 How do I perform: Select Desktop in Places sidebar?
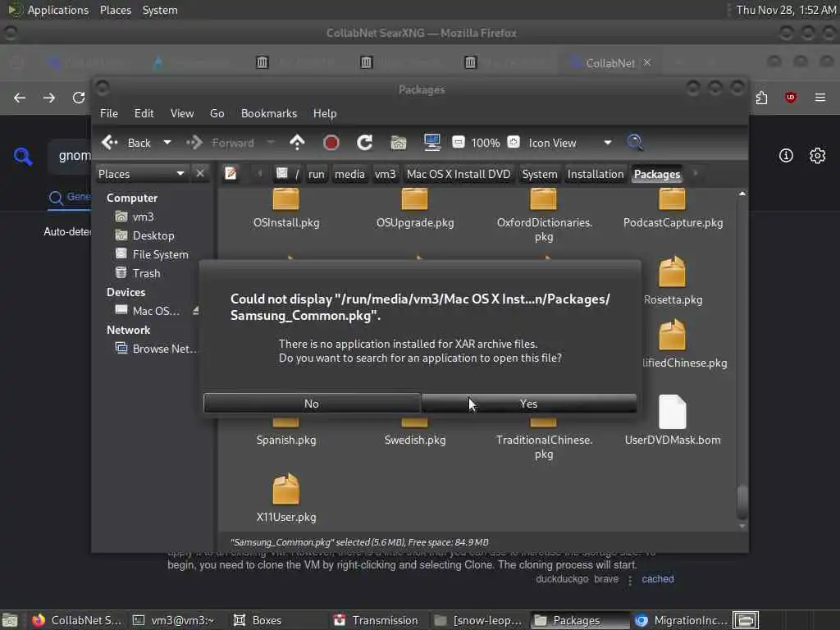point(153,235)
